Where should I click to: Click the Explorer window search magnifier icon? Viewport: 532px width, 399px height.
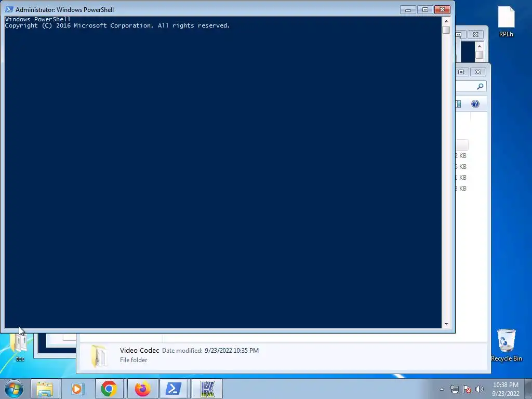[480, 87]
